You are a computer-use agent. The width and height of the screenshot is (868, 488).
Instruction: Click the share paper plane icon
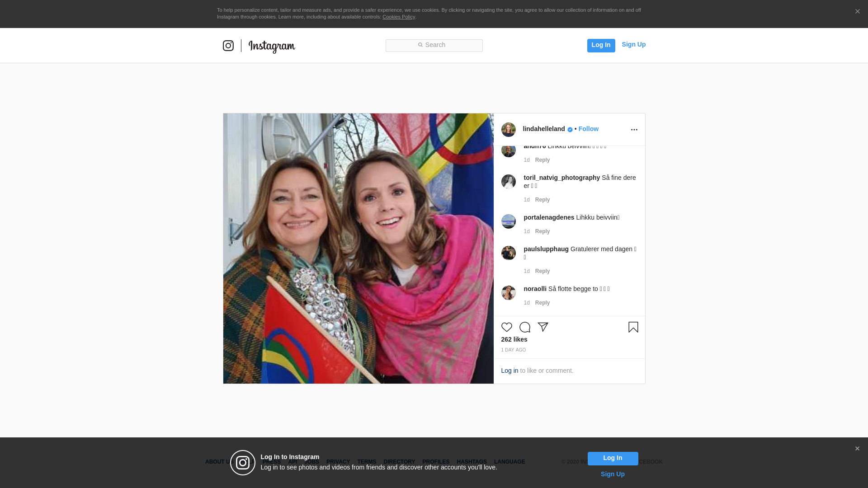(x=543, y=327)
